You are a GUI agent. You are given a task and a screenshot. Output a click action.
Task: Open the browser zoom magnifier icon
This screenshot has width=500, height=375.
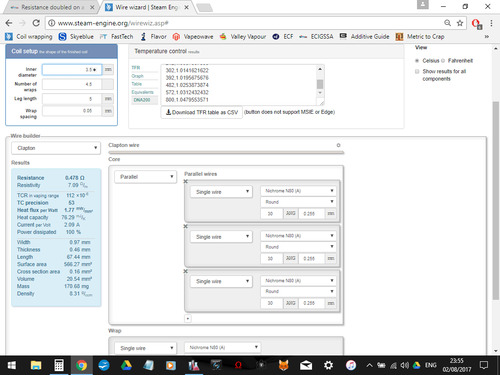click(447, 23)
